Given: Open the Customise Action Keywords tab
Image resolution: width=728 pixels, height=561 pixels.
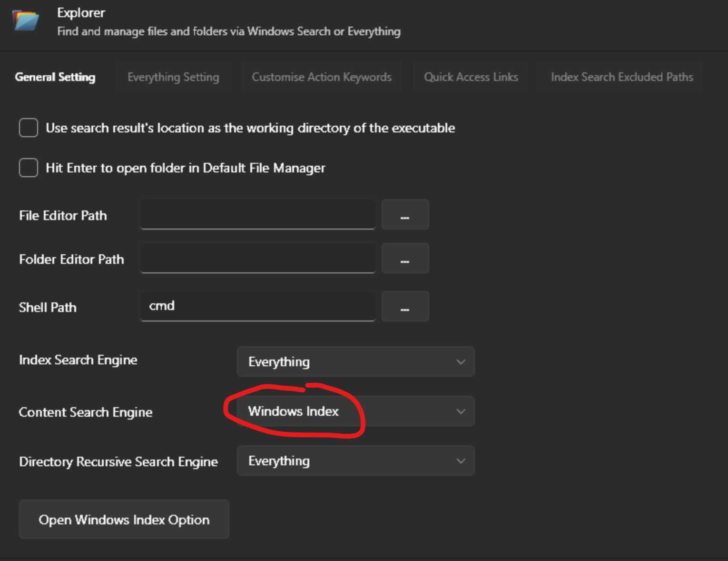Looking at the screenshot, I should coord(322,77).
